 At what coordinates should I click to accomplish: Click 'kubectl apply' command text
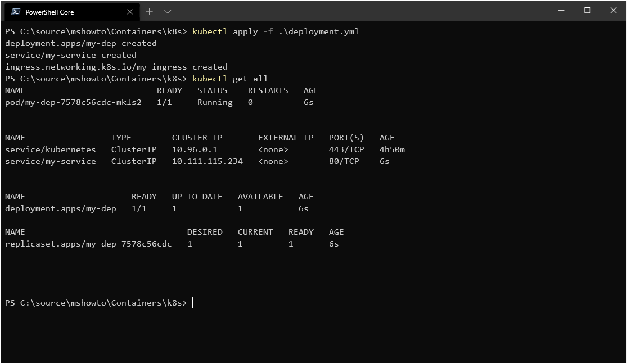click(225, 31)
